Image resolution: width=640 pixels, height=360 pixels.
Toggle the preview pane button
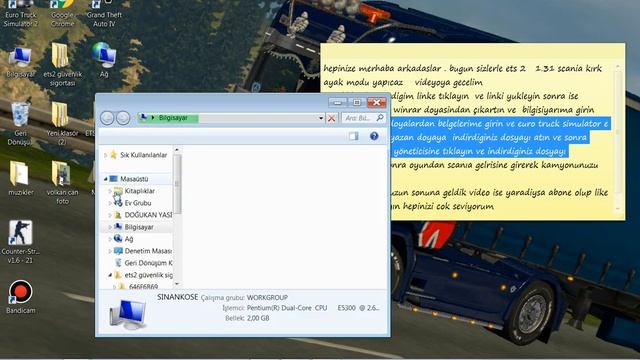click(354, 136)
